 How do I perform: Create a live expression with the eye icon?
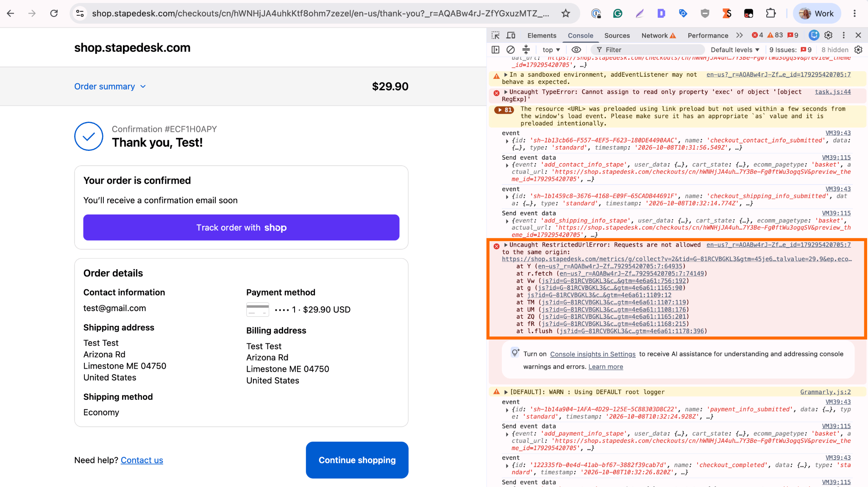[x=576, y=50]
